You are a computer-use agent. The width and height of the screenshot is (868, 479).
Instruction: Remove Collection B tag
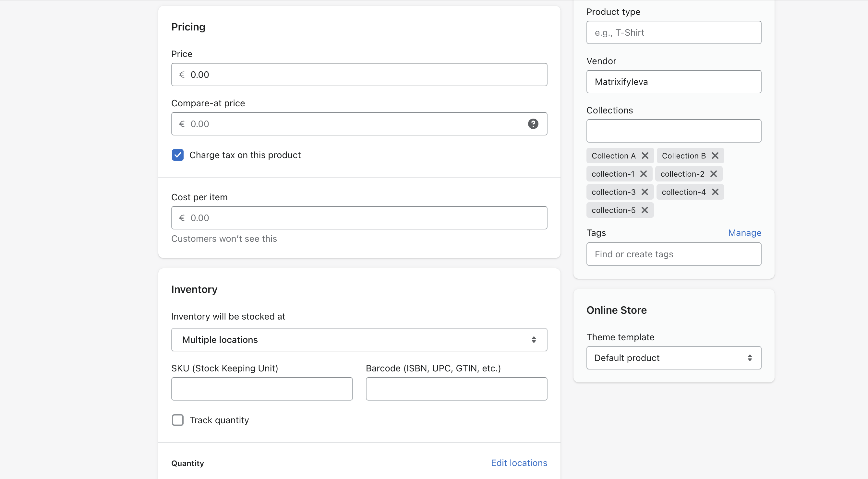[x=715, y=156]
